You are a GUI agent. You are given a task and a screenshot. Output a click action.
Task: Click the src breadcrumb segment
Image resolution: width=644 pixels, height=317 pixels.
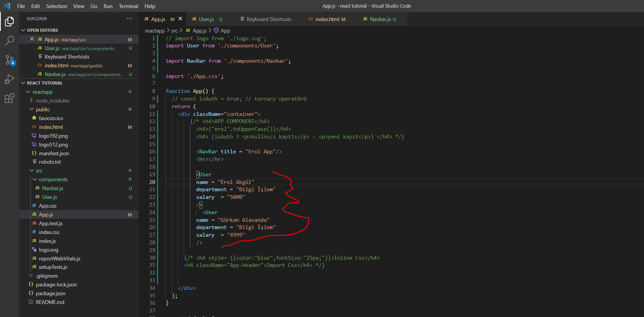click(x=174, y=31)
